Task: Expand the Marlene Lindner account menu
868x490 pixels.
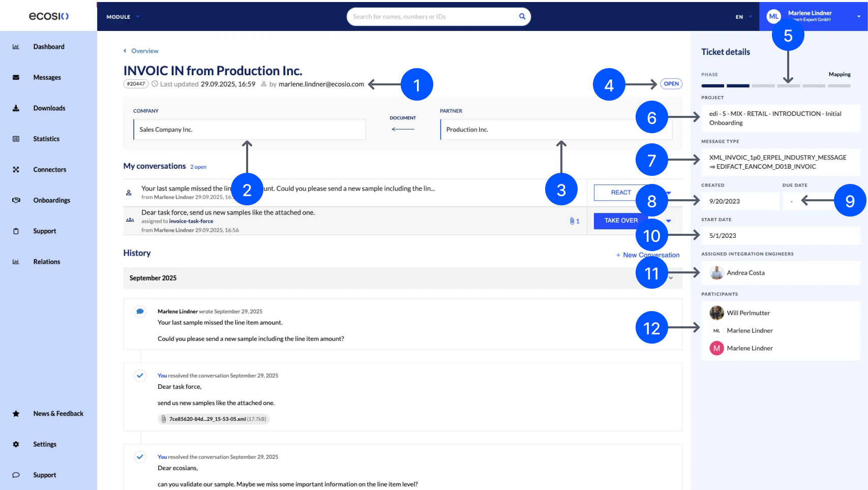Action: click(x=859, y=17)
